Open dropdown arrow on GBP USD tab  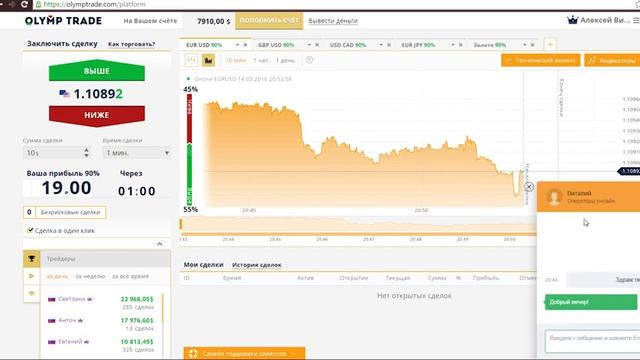point(309,45)
